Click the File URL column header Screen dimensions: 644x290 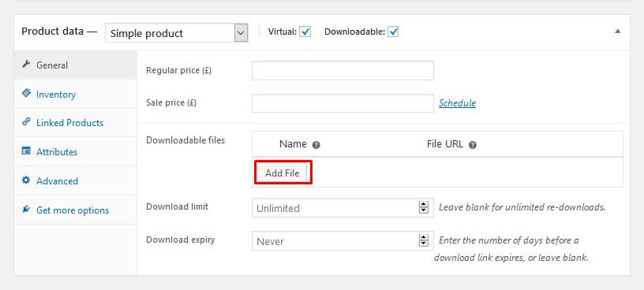click(445, 144)
